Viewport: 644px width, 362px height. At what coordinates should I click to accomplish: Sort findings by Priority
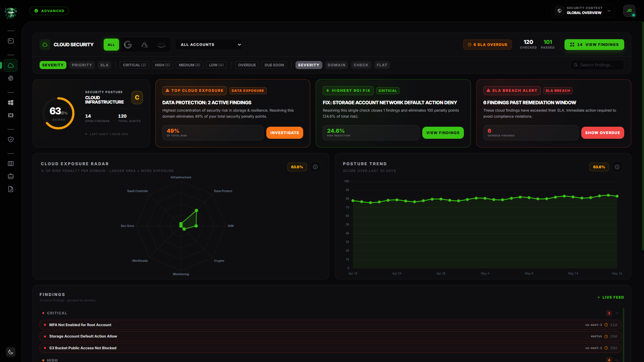click(x=82, y=65)
